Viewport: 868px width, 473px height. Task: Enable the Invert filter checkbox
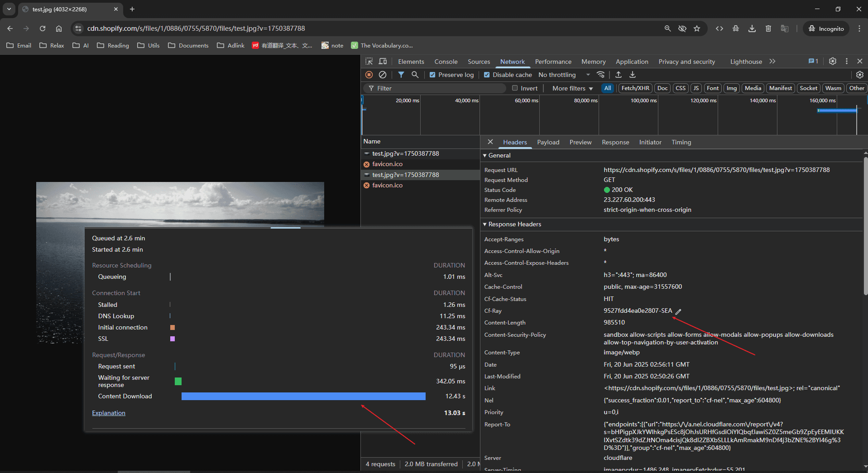coord(515,88)
